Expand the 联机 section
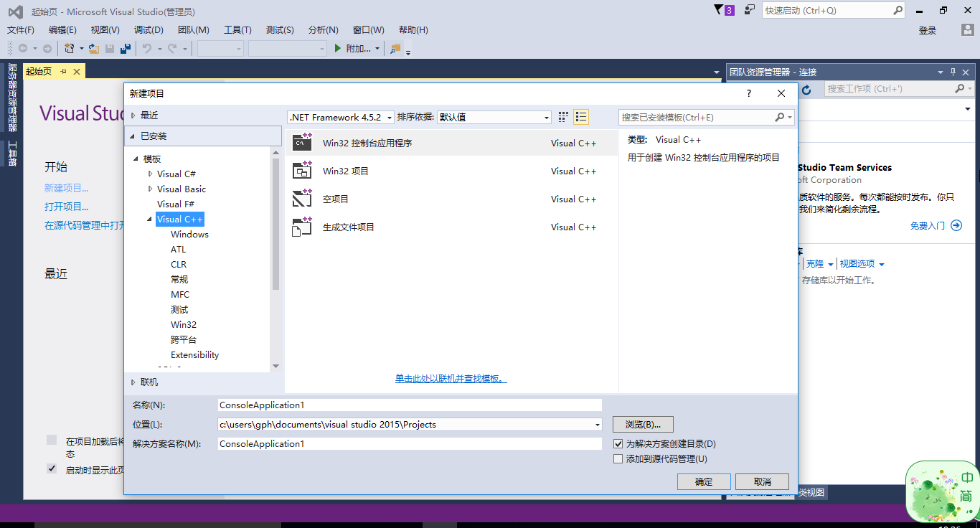This screenshot has width=980, height=528. (133, 382)
